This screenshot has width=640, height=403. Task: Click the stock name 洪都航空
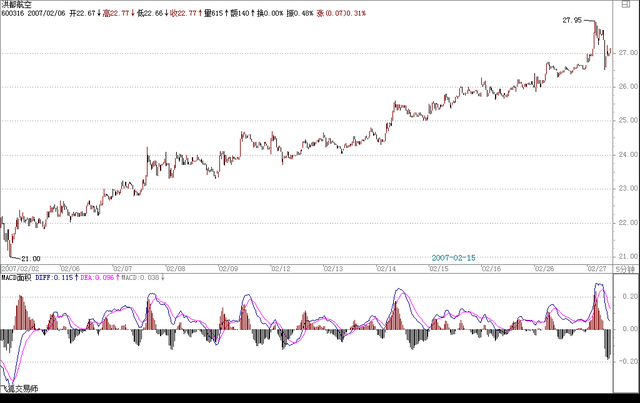(x=16, y=5)
